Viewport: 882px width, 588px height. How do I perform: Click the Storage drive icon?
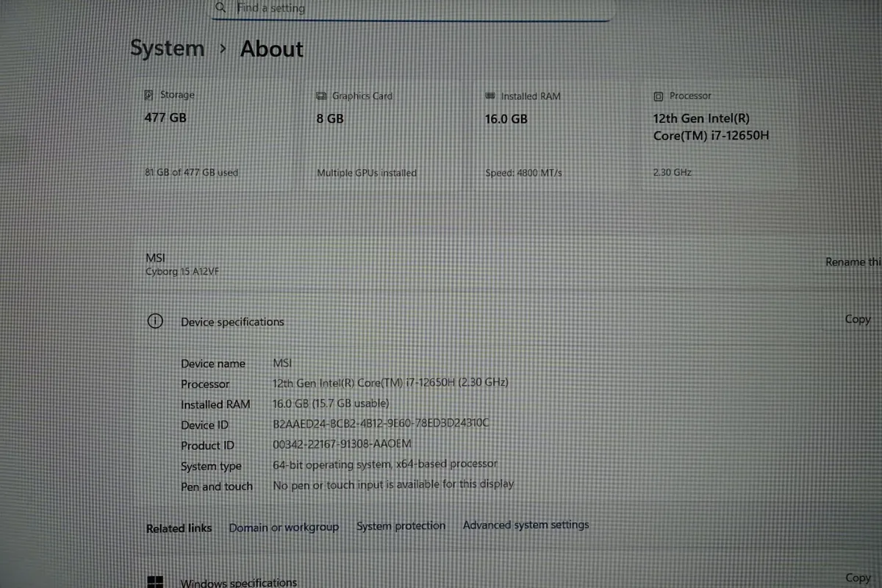tap(148, 95)
